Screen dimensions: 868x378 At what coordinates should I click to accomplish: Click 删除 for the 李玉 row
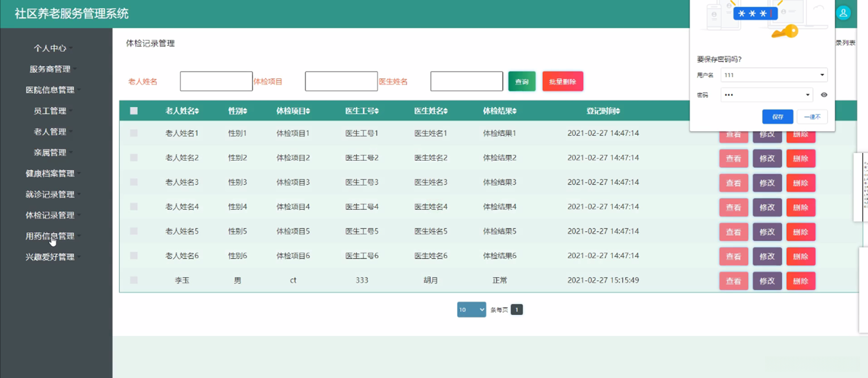point(800,281)
